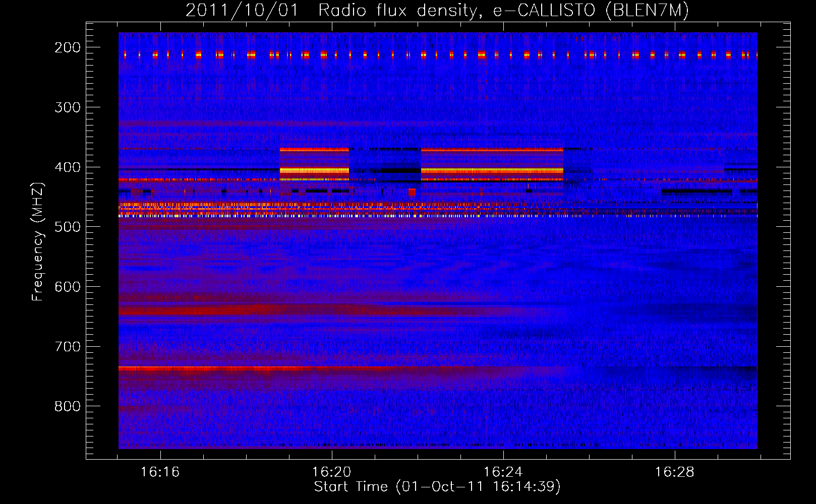816x504 pixels.
Task: Click the 700 frequency tick label
Action: click(68, 347)
